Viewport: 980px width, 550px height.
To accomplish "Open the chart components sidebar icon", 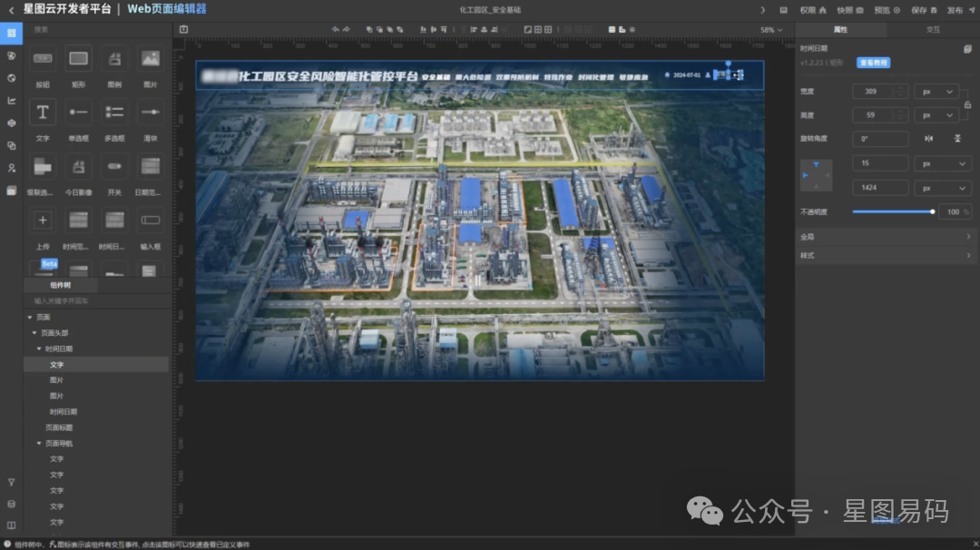I will coord(11,101).
